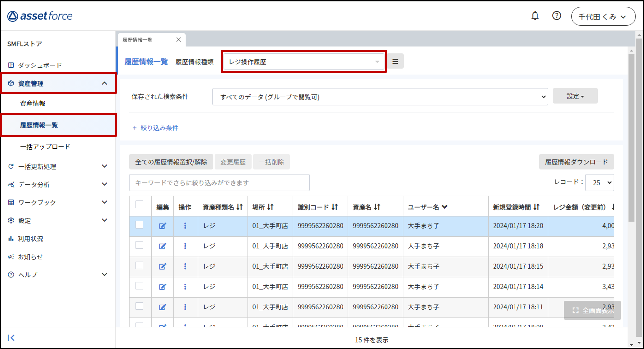Open ダッシュボード in sidebar
644x349 pixels.
click(40, 65)
